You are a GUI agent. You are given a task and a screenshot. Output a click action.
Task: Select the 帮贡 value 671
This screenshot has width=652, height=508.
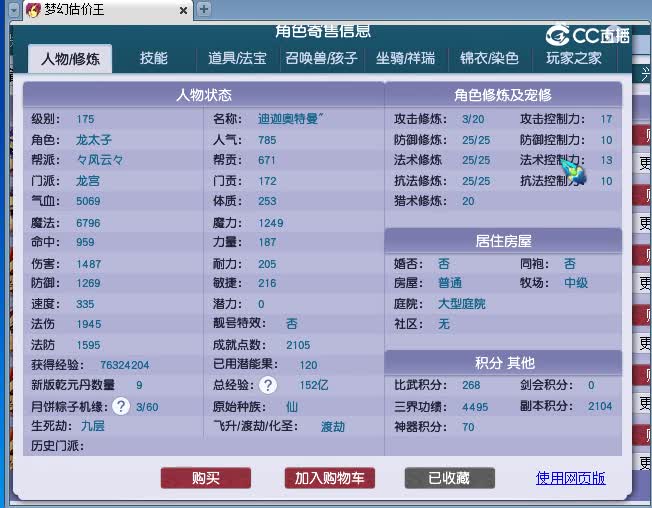(267, 160)
